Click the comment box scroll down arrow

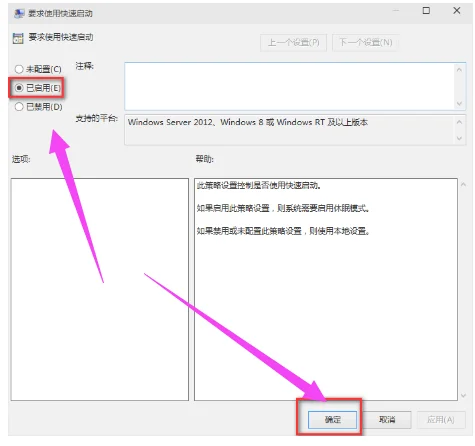click(x=459, y=104)
